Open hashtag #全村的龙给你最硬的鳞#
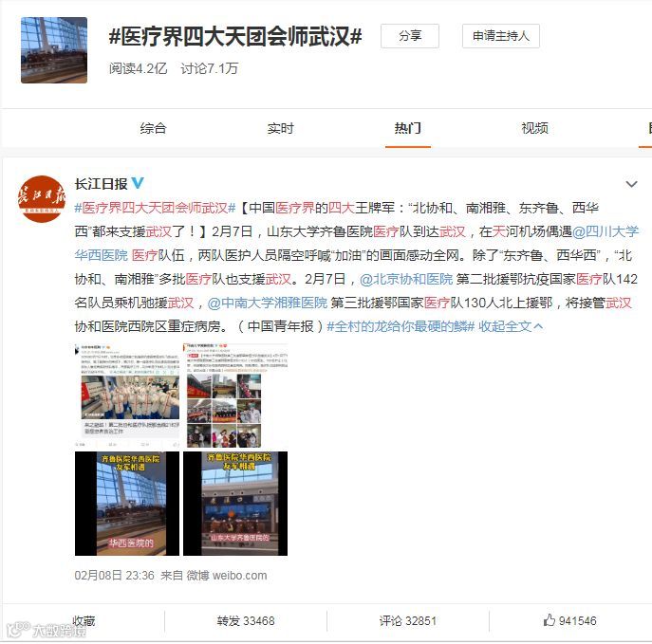The width and height of the screenshot is (652, 644). (x=401, y=326)
